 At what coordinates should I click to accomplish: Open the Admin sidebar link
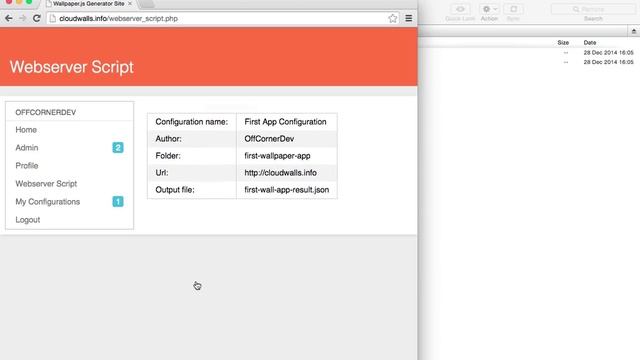(27, 148)
